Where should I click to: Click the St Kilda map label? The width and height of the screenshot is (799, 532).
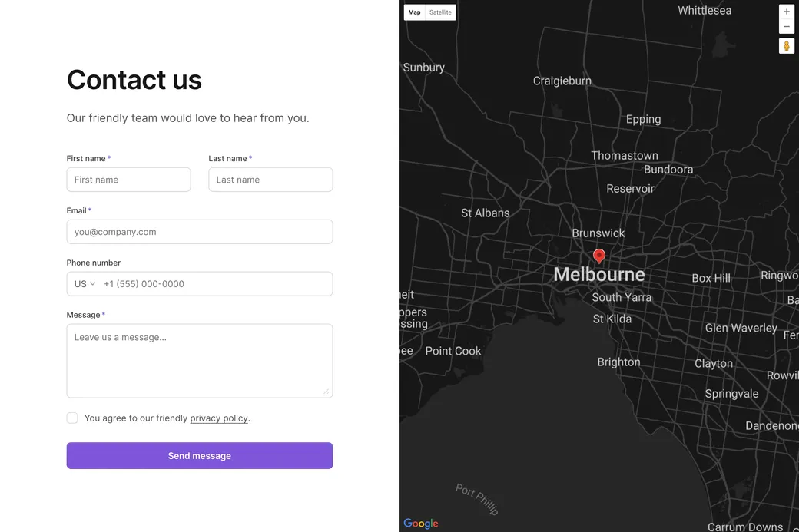click(x=612, y=319)
